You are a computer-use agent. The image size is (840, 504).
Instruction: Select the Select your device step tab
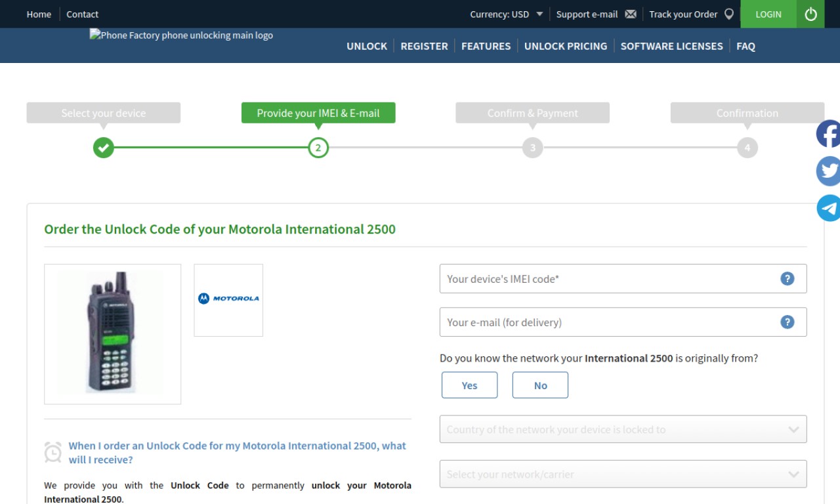pyautogui.click(x=104, y=113)
